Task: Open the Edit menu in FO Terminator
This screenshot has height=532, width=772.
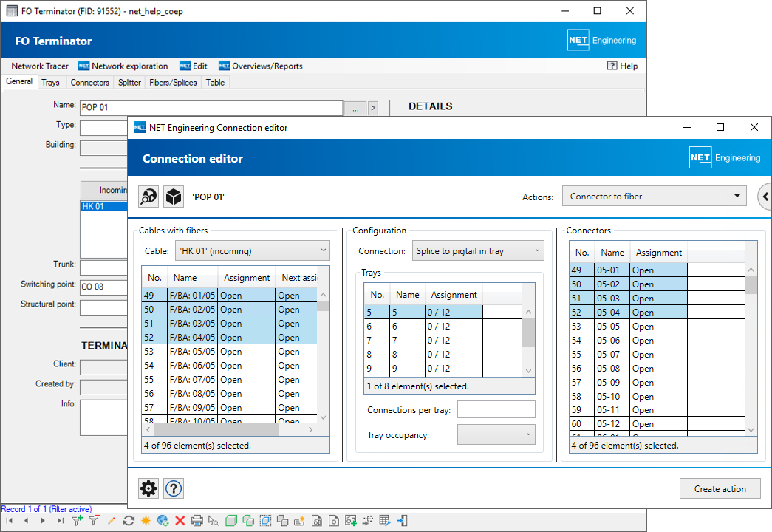Action: 194,66
